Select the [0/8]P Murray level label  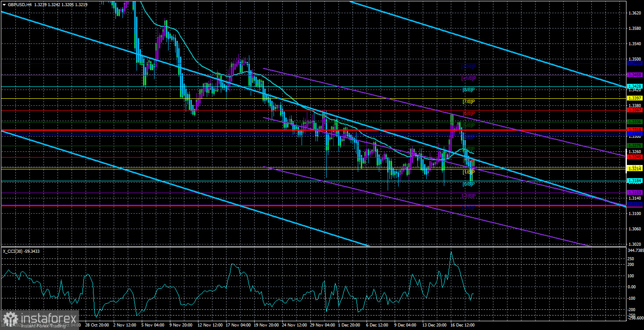pos(469,184)
